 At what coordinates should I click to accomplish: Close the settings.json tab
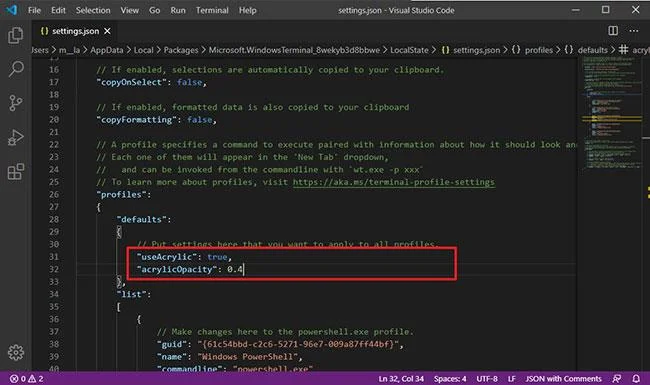tap(107, 31)
